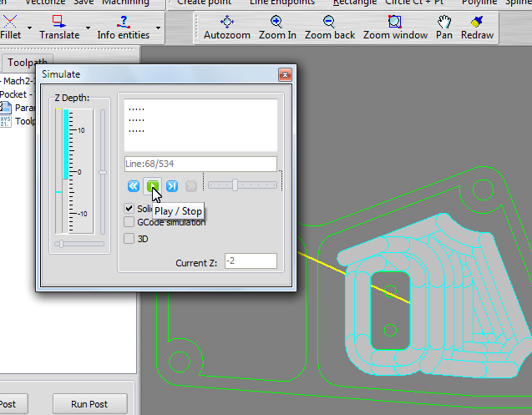The width and height of the screenshot is (532, 415).
Task: Close the Simulate dialog
Action: 285,74
